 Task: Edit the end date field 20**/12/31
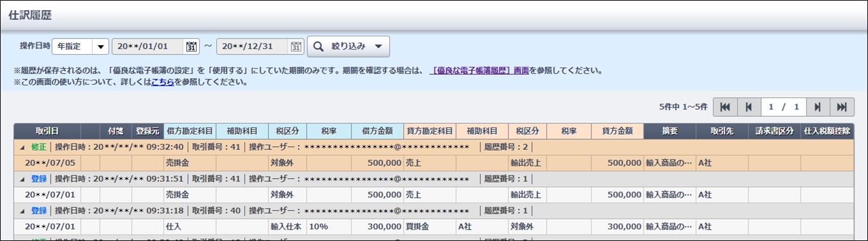pos(253,47)
